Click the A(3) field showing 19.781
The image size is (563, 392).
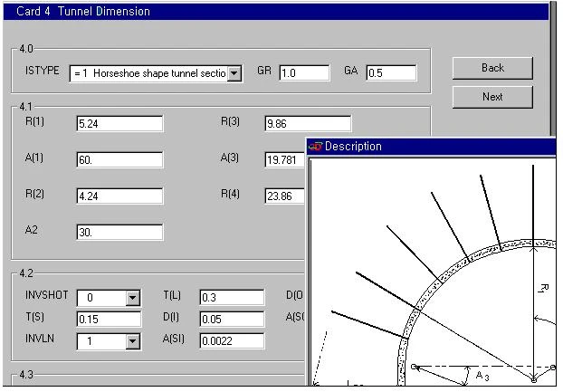(x=285, y=159)
